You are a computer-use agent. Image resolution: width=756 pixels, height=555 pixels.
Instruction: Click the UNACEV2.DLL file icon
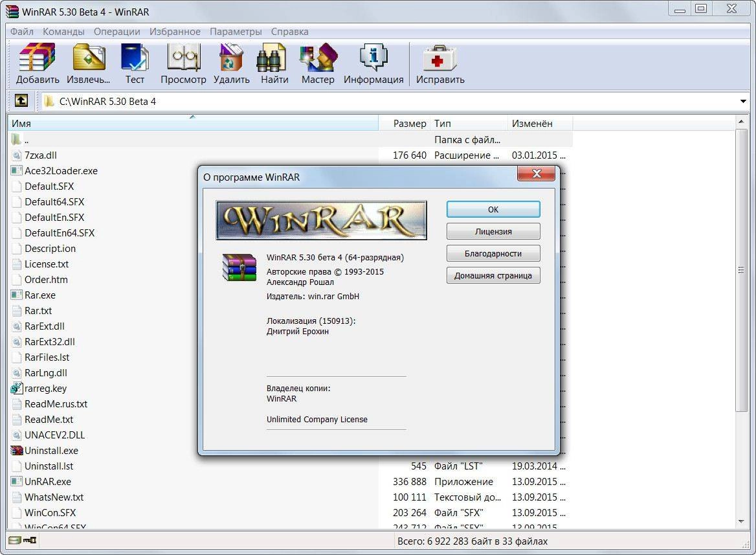(x=16, y=435)
